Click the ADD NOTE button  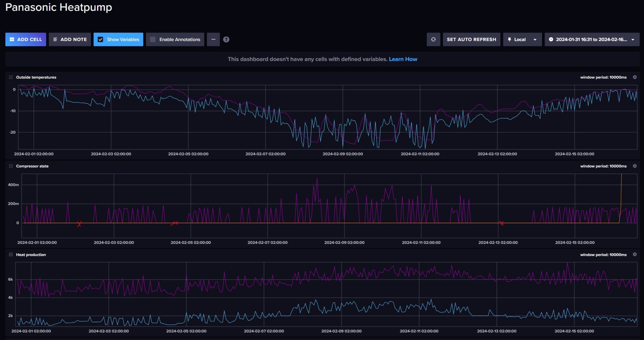click(70, 39)
